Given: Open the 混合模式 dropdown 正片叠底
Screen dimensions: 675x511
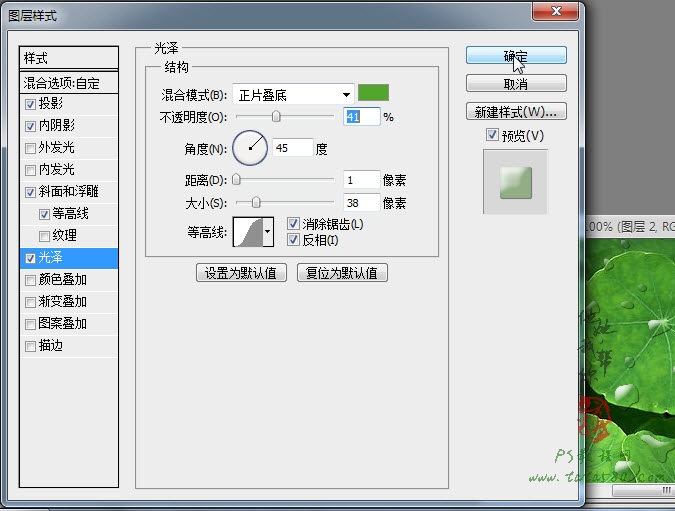Looking at the screenshot, I should pos(293,94).
